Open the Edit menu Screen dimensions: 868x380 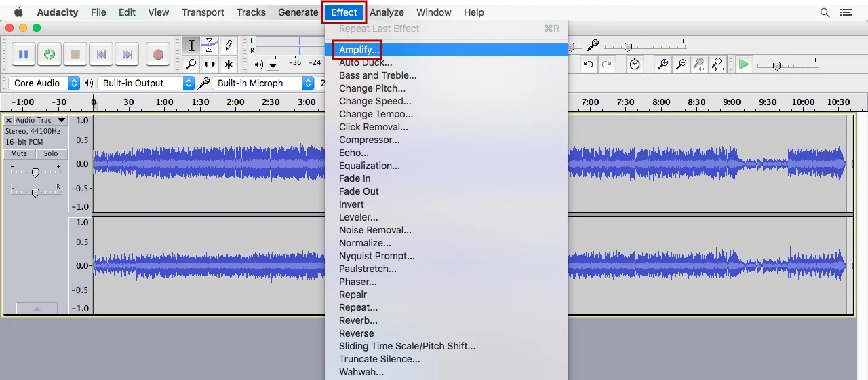127,12
